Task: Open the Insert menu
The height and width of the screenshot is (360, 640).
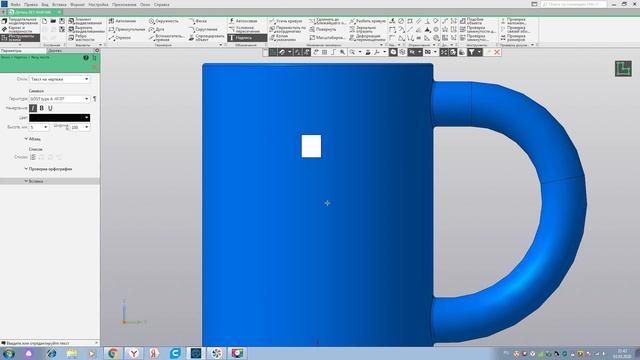Action: point(59,4)
